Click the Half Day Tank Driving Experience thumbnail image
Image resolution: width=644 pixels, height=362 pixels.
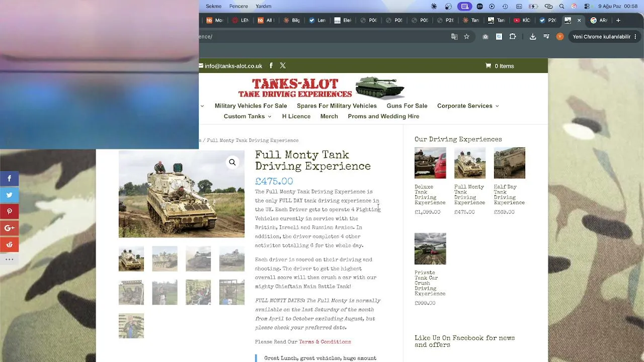(x=510, y=163)
